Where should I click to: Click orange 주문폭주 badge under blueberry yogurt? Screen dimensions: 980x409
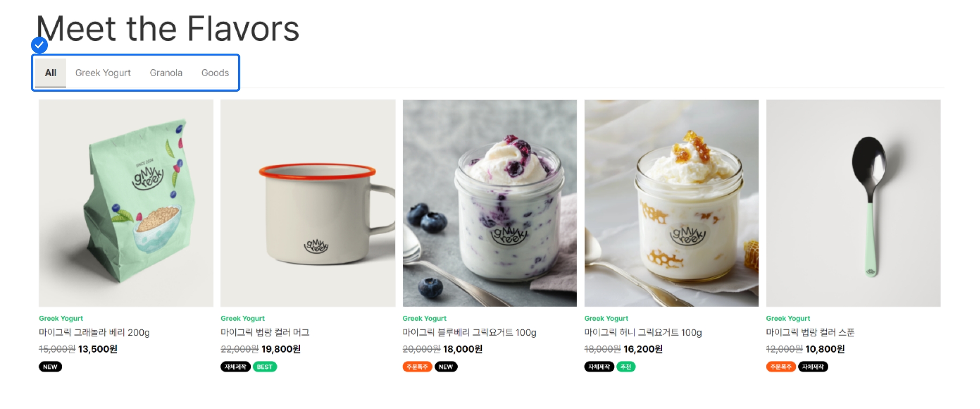(x=417, y=367)
